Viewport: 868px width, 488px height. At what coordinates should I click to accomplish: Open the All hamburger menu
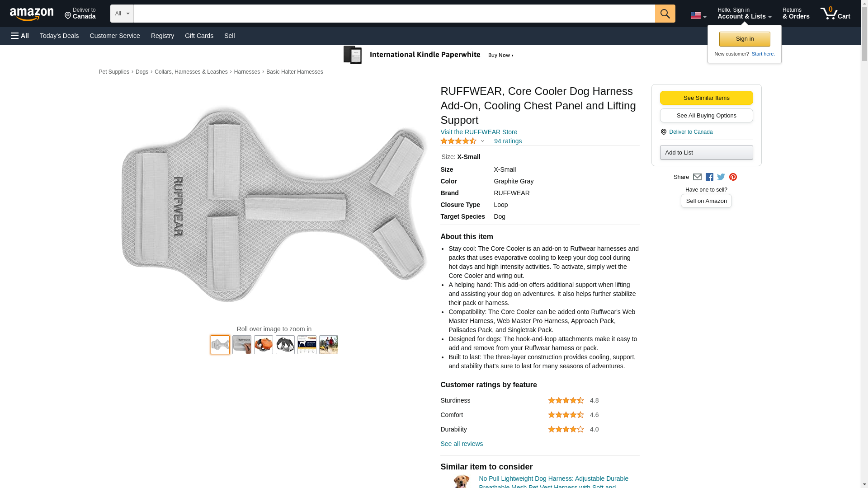click(20, 36)
